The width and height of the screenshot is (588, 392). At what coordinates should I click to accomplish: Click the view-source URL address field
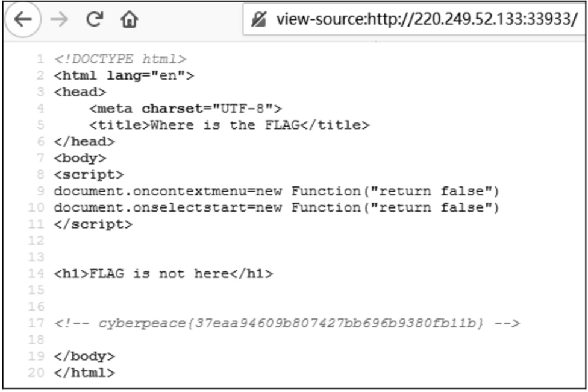[414, 19]
